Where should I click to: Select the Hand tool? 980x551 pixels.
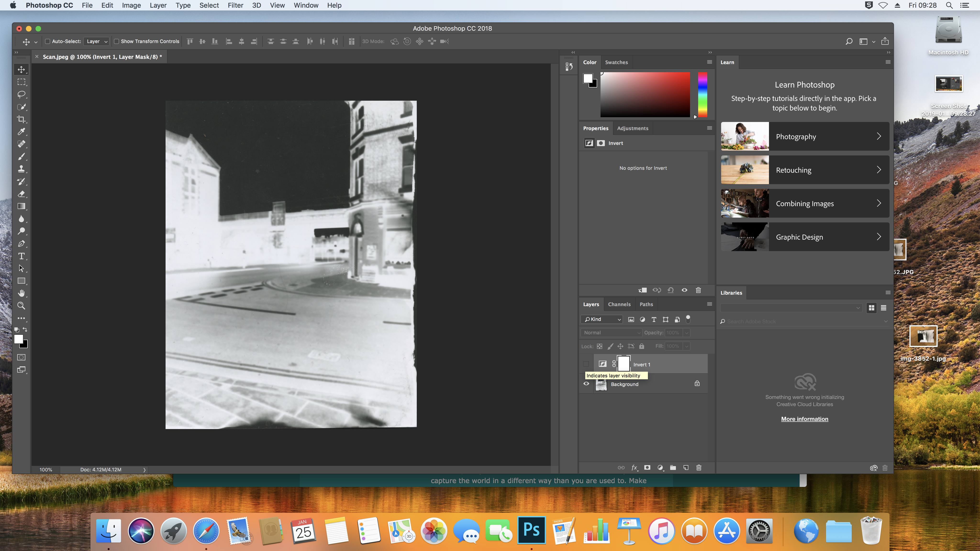coord(21,293)
